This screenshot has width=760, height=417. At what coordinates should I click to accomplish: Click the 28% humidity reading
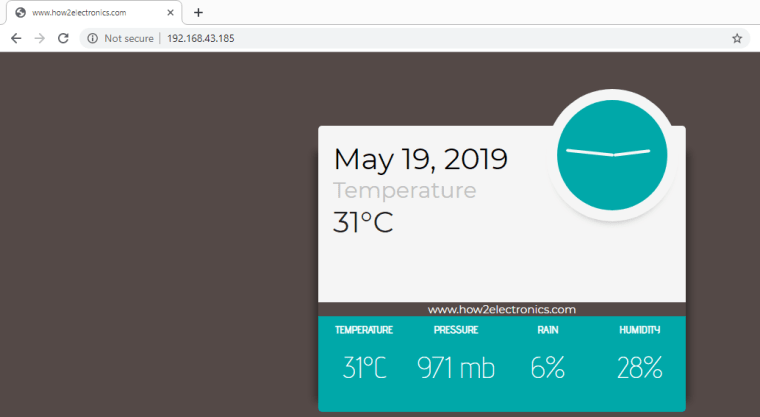click(x=640, y=368)
